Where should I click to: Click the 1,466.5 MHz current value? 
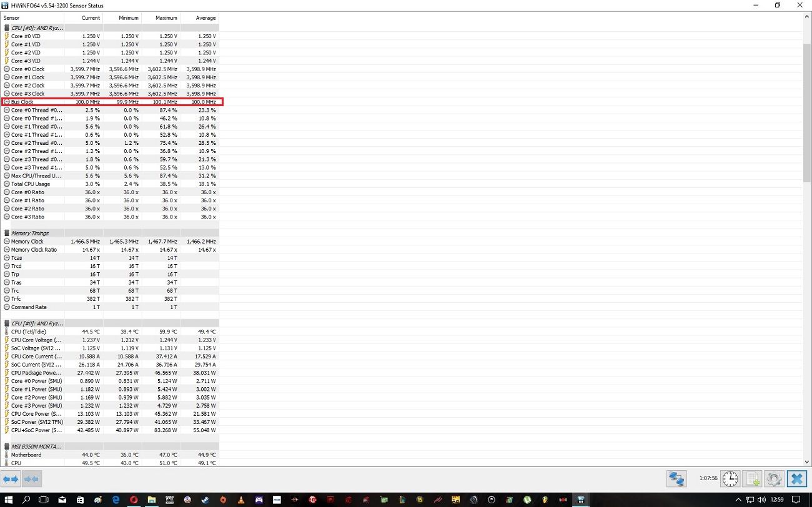click(85, 241)
